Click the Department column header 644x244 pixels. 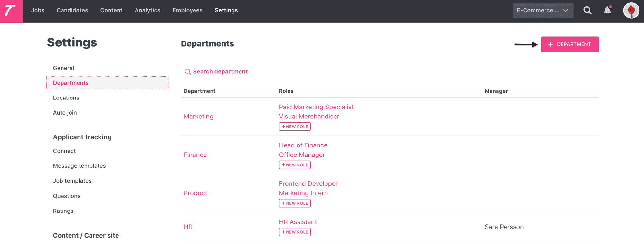click(200, 91)
